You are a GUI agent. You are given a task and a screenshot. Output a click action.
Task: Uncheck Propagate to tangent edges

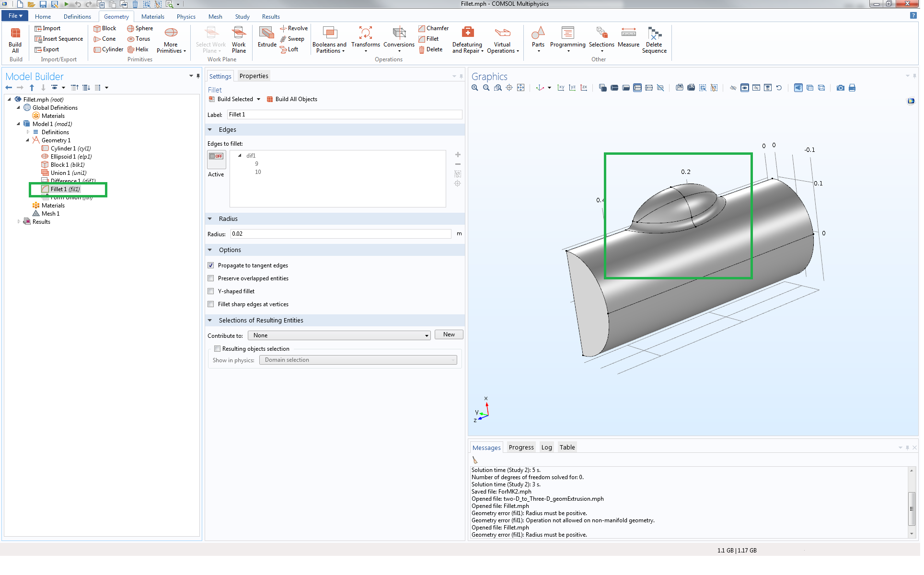point(211,265)
